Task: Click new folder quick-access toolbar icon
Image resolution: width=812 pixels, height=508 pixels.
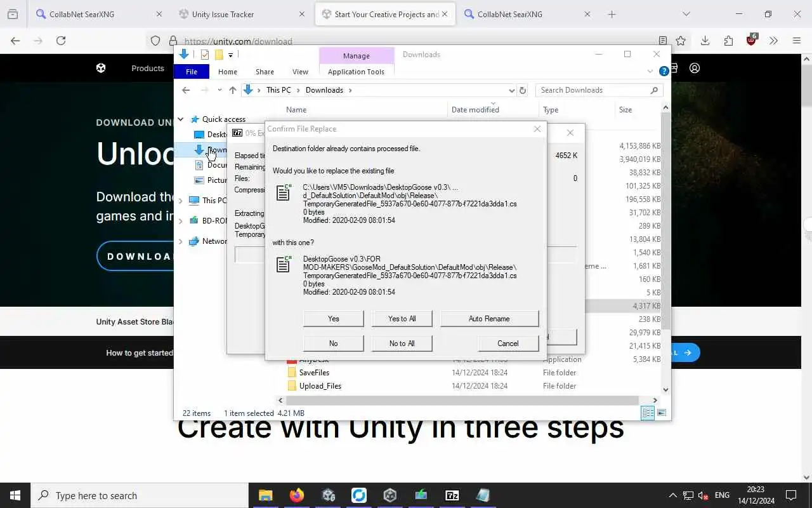Action: [219, 55]
